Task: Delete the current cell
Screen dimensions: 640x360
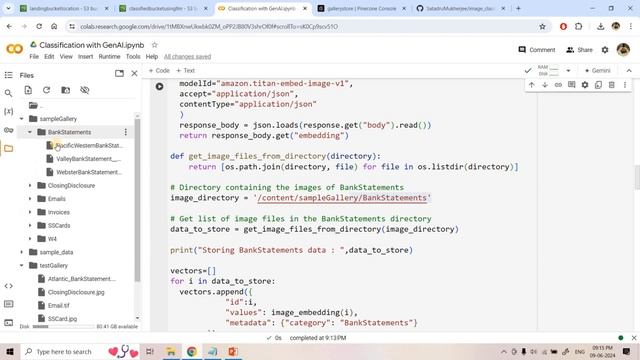Action: pos(611,85)
